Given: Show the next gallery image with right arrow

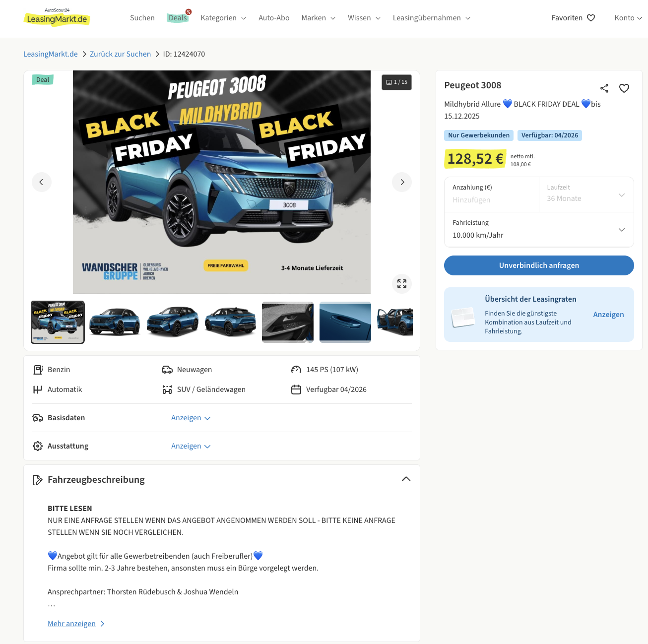Looking at the screenshot, I should coord(402,182).
